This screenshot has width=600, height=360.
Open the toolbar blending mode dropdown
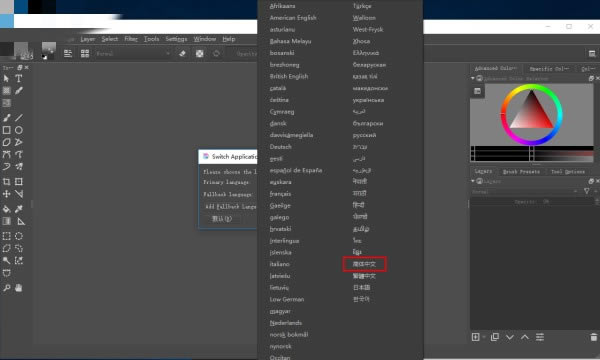(x=132, y=54)
